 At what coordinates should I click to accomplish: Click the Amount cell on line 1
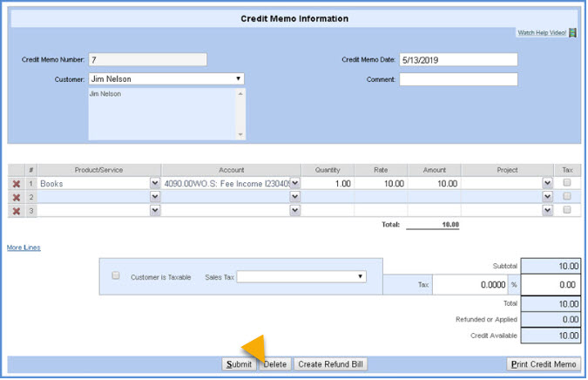pyautogui.click(x=435, y=183)
